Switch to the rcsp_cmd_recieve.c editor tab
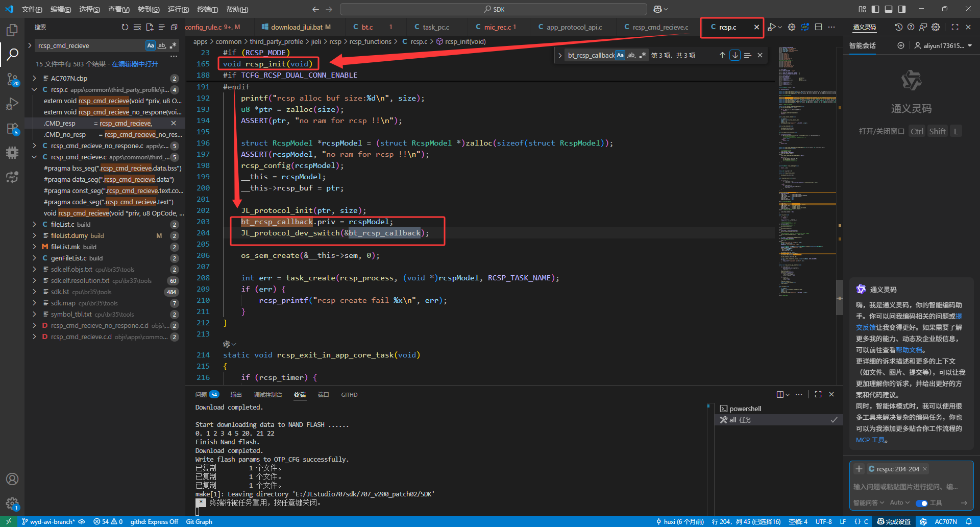This screenshot has height=527, width=980. coord(655,27)
